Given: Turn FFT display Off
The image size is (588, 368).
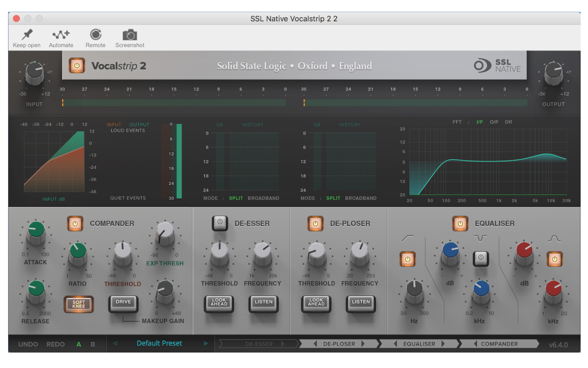Looking at the screenshot, I should (x=508, y=122).
